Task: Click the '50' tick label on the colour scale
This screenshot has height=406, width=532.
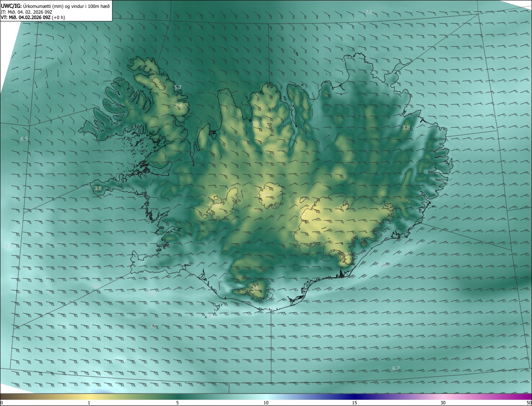Action: pyautogui.click(x=529, y=403)
